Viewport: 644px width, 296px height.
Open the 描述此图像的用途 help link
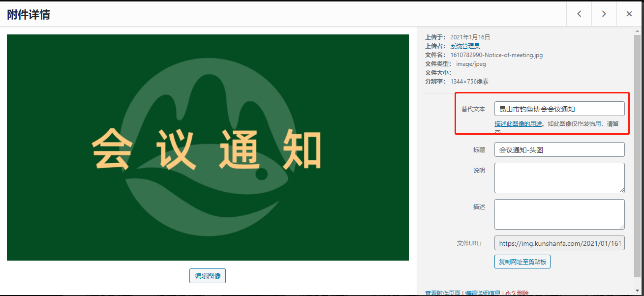point(519,124)
